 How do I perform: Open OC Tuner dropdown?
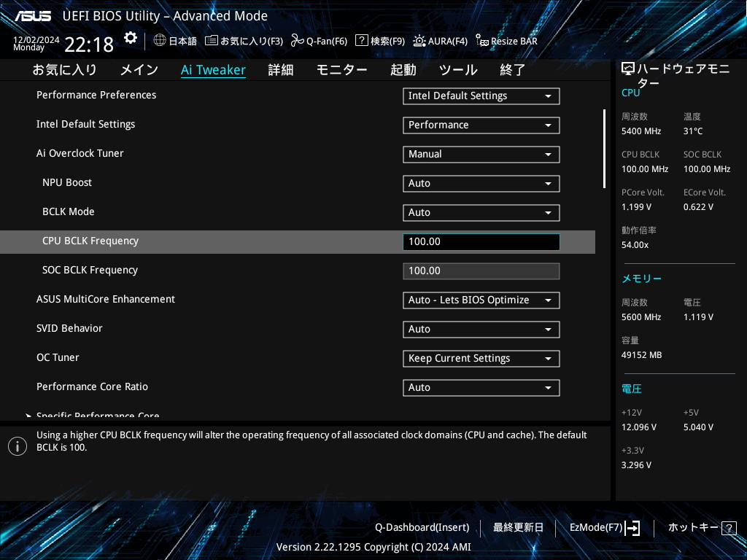[481, 358]
